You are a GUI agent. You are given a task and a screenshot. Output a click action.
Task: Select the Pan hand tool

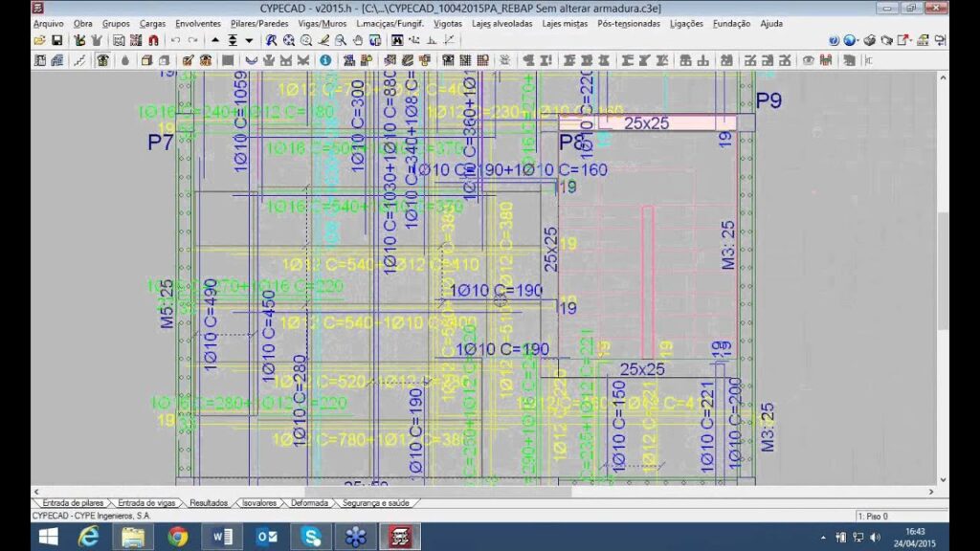(357, 41)
